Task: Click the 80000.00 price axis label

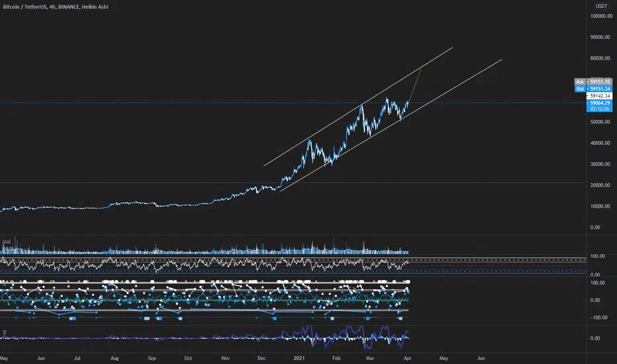Action: [600, 58]
